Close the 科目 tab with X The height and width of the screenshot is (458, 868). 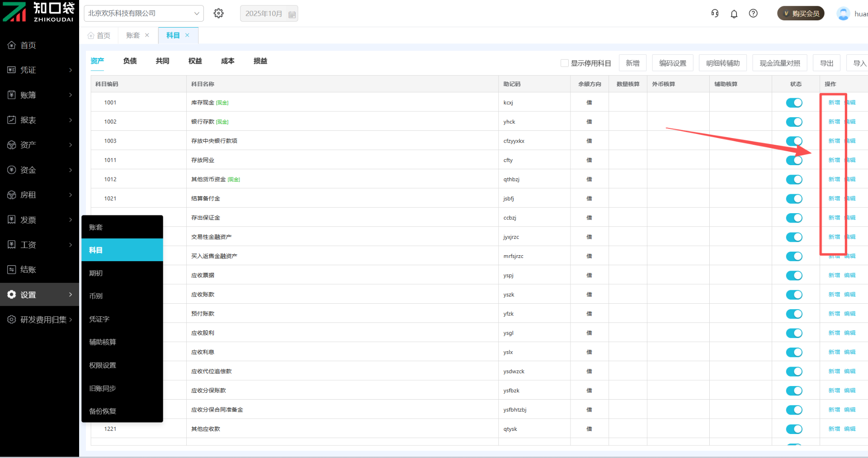click(x=187, y=35)
